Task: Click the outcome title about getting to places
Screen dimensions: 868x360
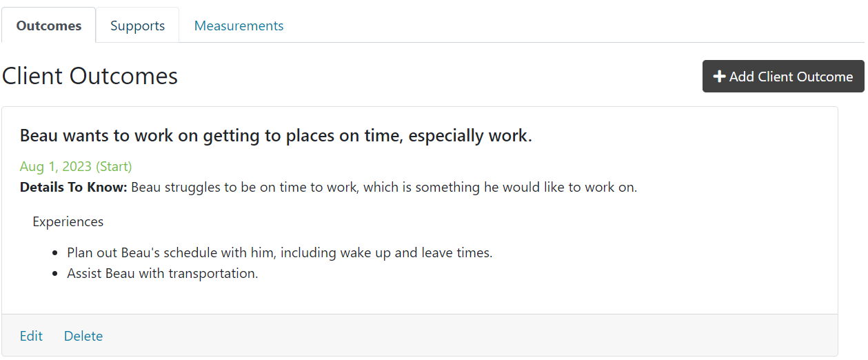Action: (x=276, y=136)
